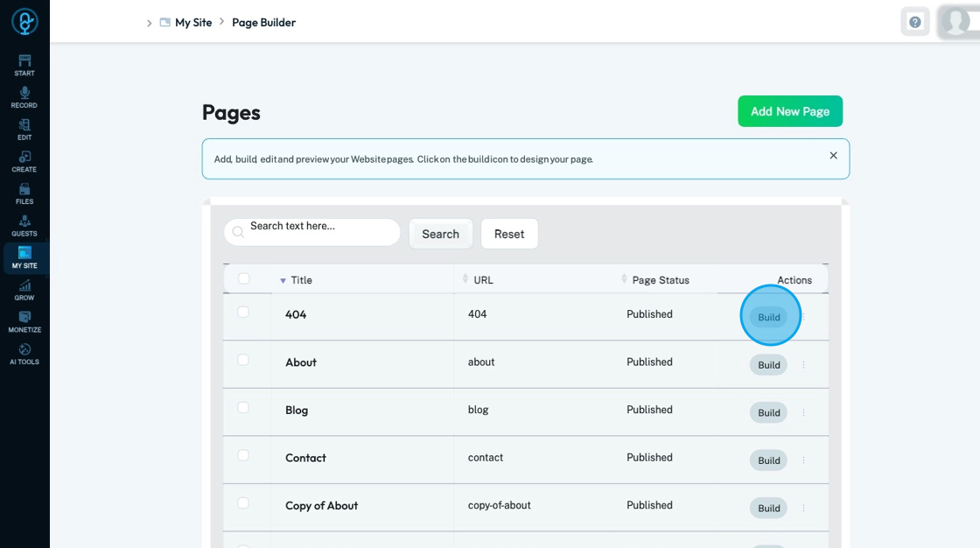The width and height of the screenshot is (980, 548).
Task: Open the Guests sidebar icon
Action: point(24,225)
